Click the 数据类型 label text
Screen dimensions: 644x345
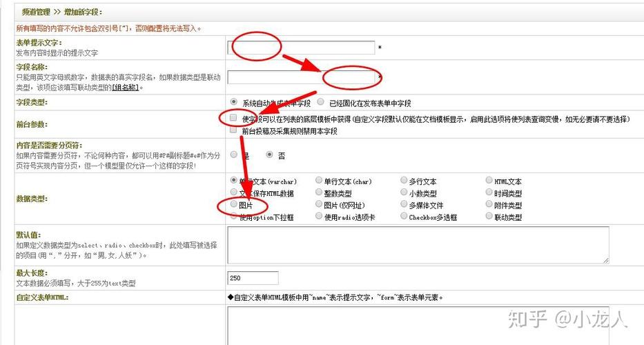pyautogui.click(x=32, y=199)
